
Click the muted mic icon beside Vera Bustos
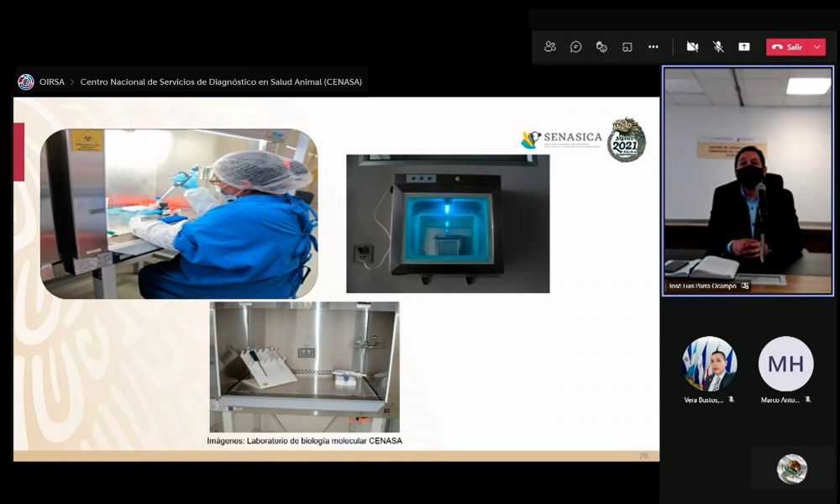(732, 400)
